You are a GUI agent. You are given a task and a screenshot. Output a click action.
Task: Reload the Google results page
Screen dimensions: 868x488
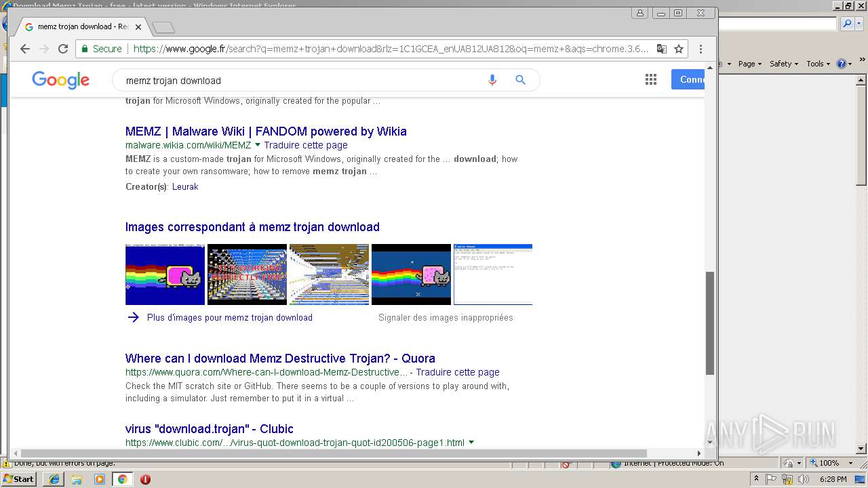point(63,49)
